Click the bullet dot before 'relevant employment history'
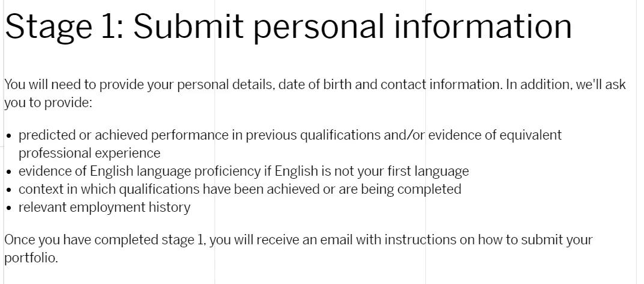Screen dimensions: 644x284 [10, 208]
